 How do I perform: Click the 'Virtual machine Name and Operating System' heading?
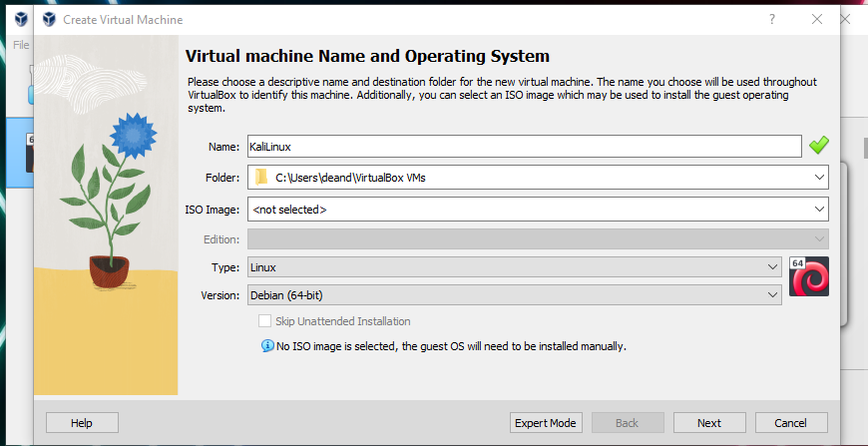click(x=367, y=56)
